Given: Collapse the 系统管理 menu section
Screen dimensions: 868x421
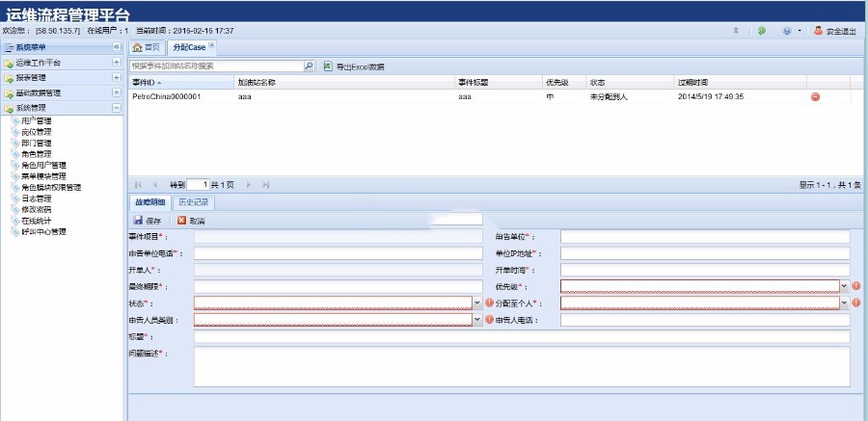Looking at the screenshot, I should [117, 108].
